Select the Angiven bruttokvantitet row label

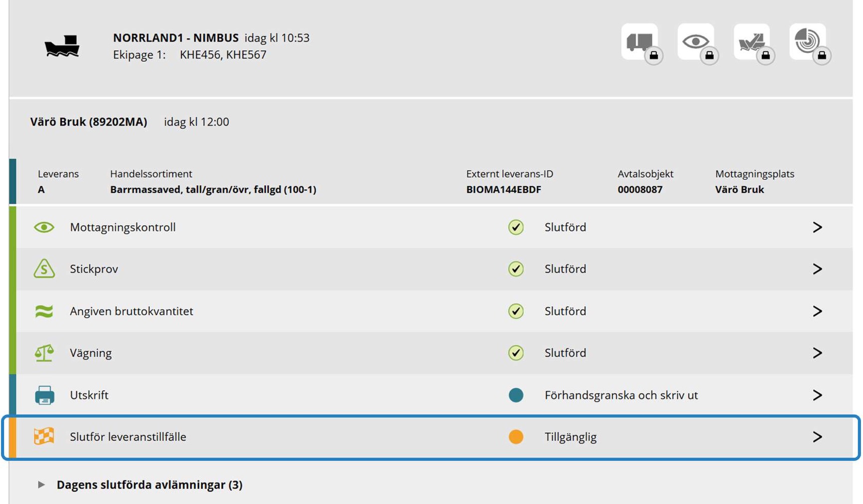[131, 311]
